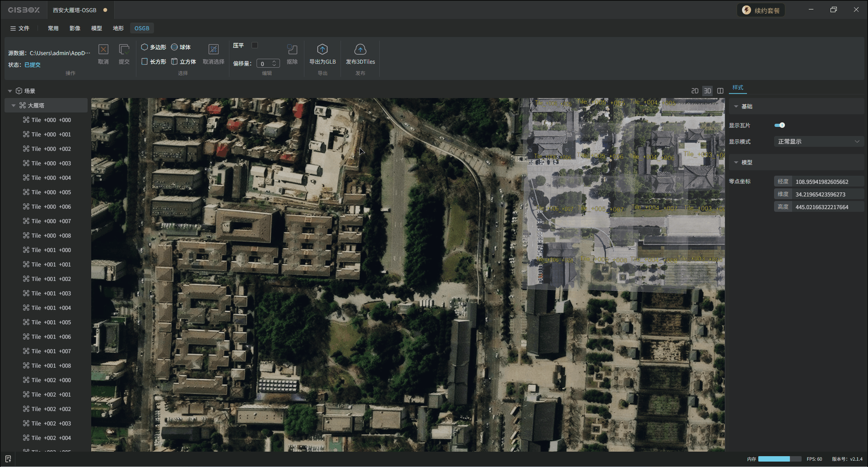Toggle the 显示瓦片 switch

click(779, 125)
